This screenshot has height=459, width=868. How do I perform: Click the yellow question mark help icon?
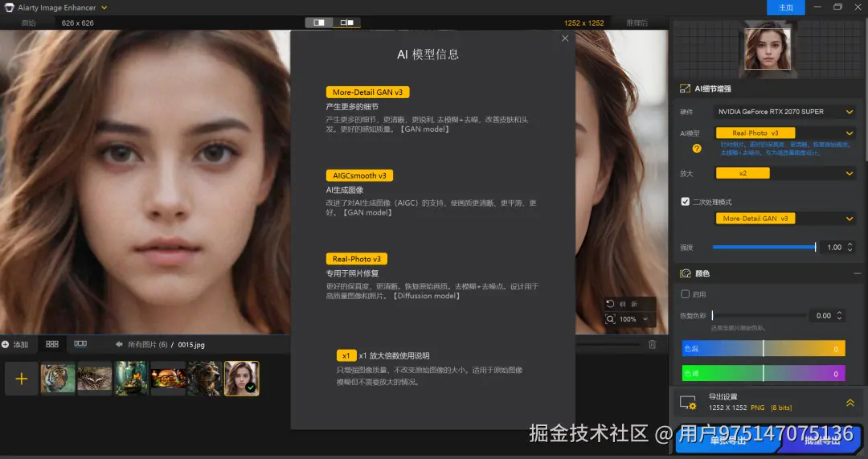pyautogui.click(x=696, y=149)
